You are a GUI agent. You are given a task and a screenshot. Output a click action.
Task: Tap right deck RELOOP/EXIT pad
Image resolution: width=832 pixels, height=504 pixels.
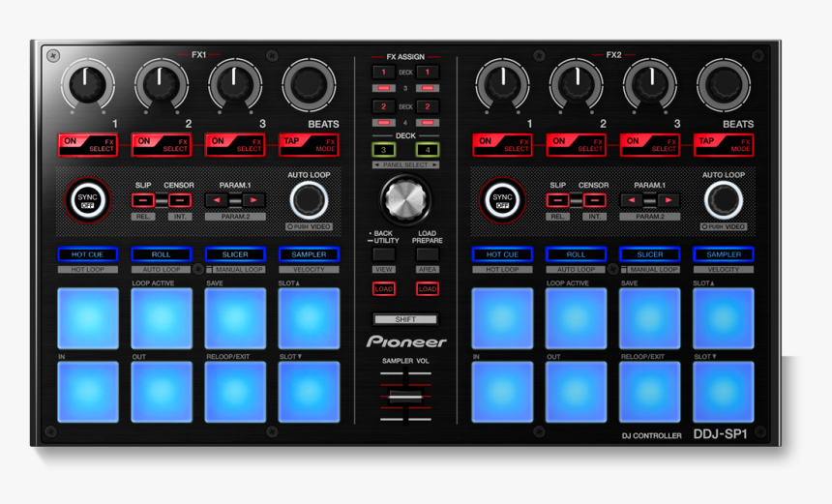[650, 392]
